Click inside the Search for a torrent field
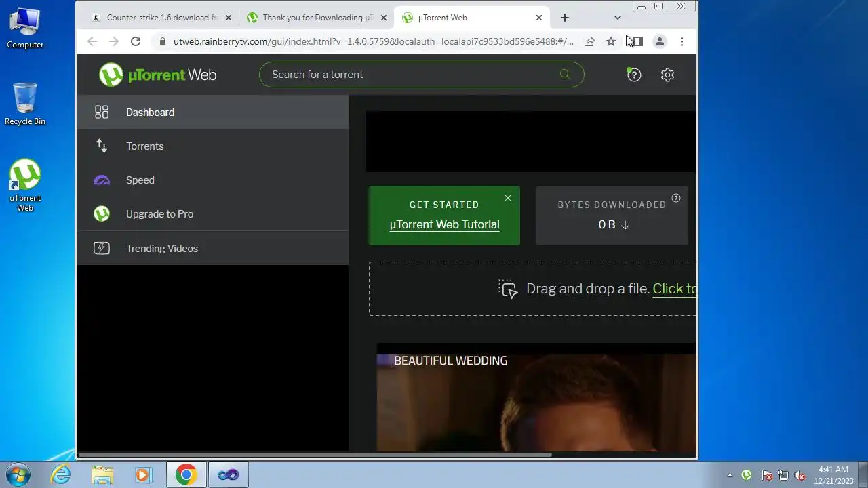The height and width of the screenshot is (488, 868). pyautogui.click(x=421, y=75)
